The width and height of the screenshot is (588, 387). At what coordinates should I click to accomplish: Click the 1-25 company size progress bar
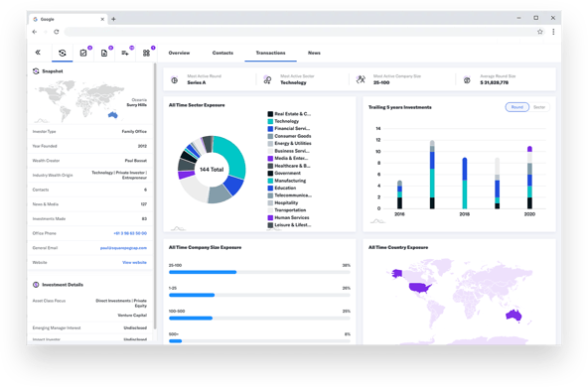tap(259, 296)
